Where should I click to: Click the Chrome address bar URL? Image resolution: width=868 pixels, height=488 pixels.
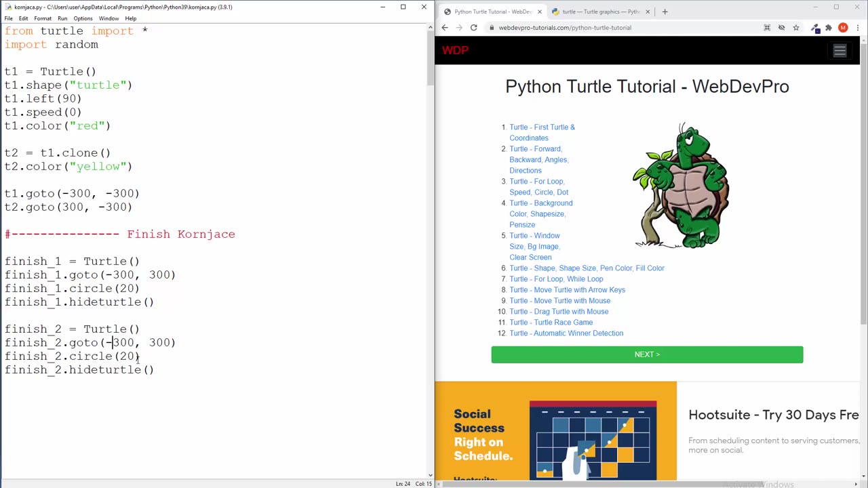click(x=565, y=28)
